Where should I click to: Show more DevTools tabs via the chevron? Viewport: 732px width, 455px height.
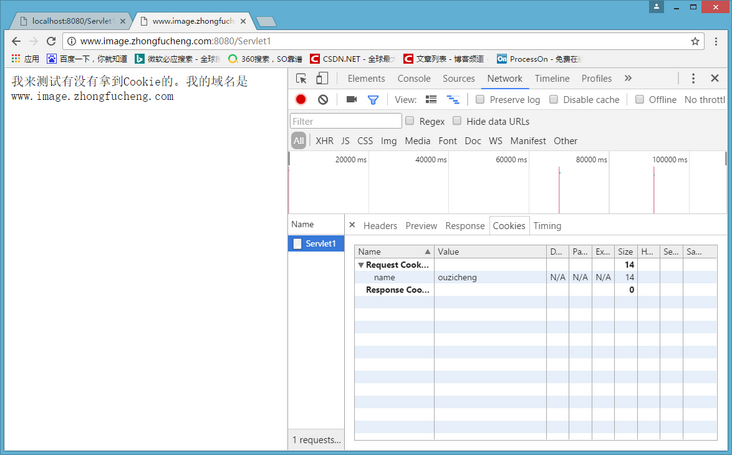coord(628,78)
